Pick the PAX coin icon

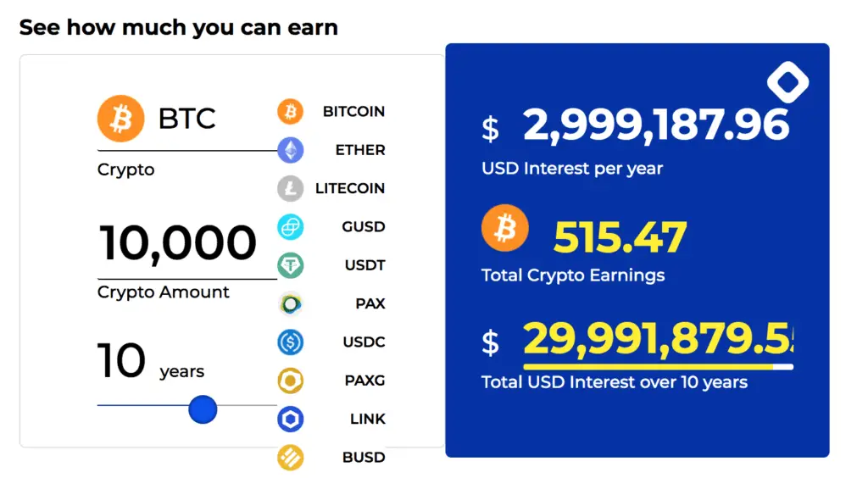pyautogui.click(x=290, y=303)
